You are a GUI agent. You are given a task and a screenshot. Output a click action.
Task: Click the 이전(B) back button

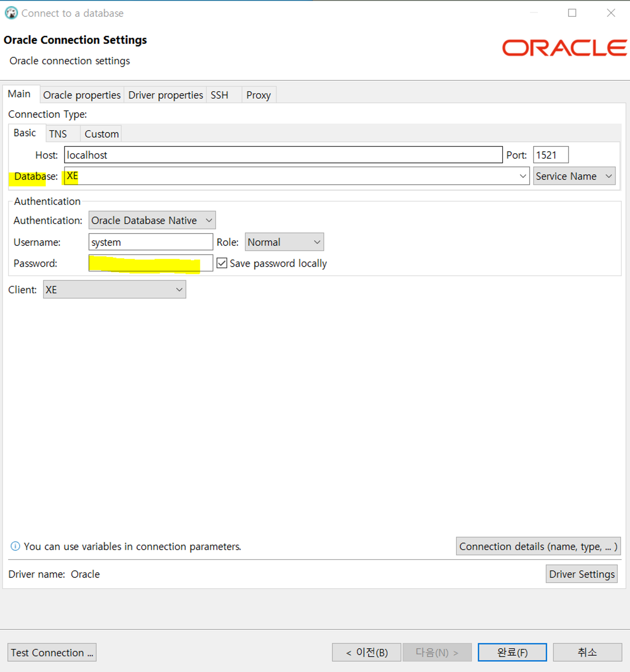(367, 653)
